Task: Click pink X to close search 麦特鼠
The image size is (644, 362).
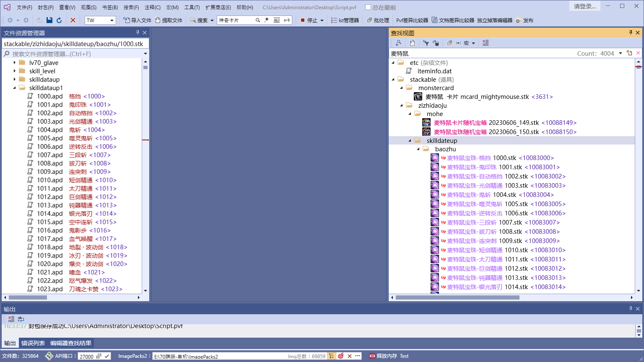Action: [x=638, y=53]
